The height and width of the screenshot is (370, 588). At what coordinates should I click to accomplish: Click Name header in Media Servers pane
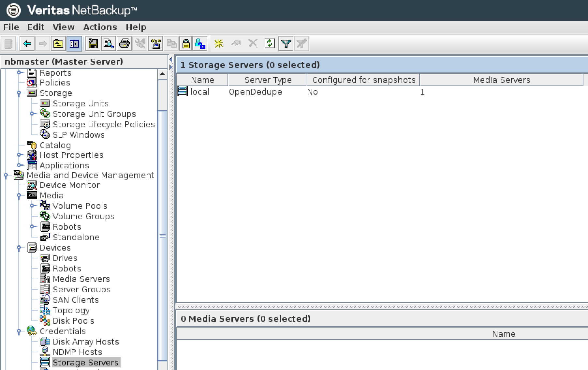coord(504,334)
